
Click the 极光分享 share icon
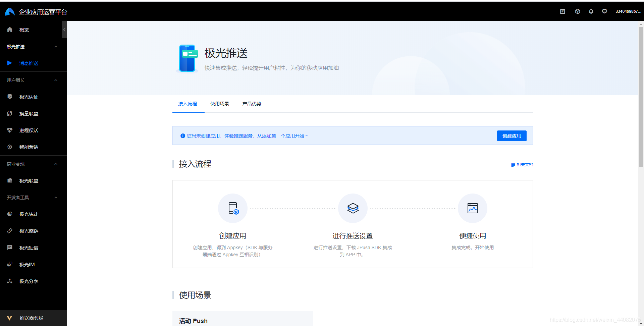[x=10, y=281]
